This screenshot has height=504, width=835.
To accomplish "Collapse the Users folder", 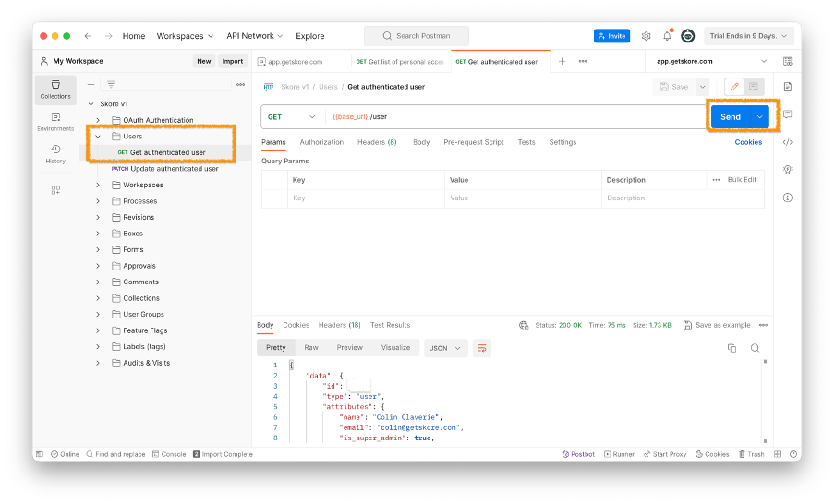I will pos(98,137).
